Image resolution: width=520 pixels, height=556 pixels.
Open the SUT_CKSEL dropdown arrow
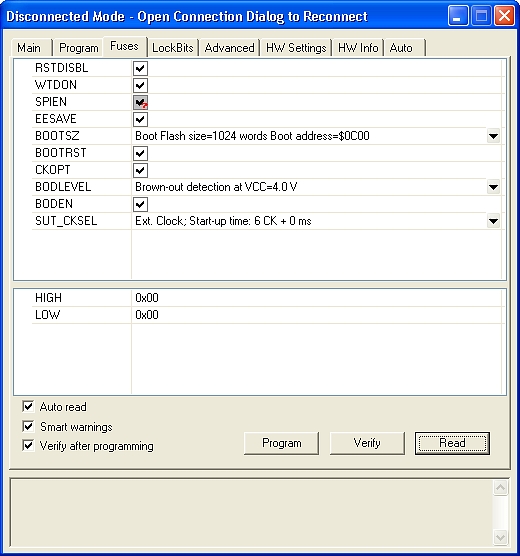(x=493, y=221)
